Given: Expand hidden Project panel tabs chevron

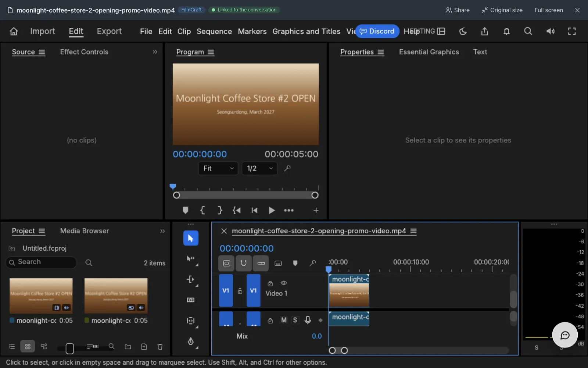Looking at the screenshot, I should [162, 231].
